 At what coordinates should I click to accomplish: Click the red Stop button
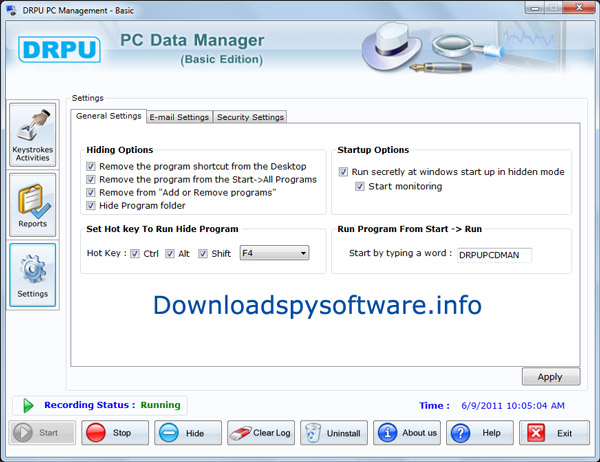tap(115, 433)
